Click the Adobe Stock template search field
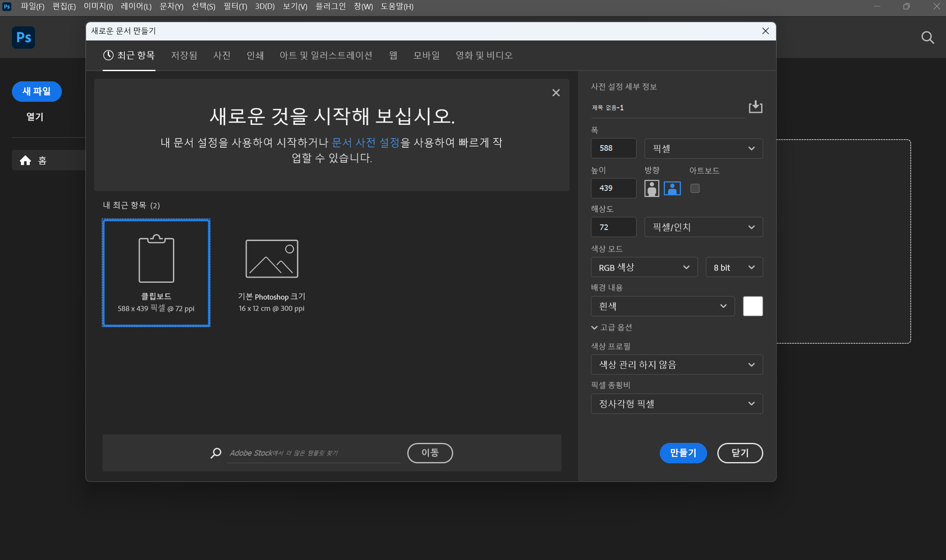The width and height of the screenshot is (946, 560). coord(314,453)
